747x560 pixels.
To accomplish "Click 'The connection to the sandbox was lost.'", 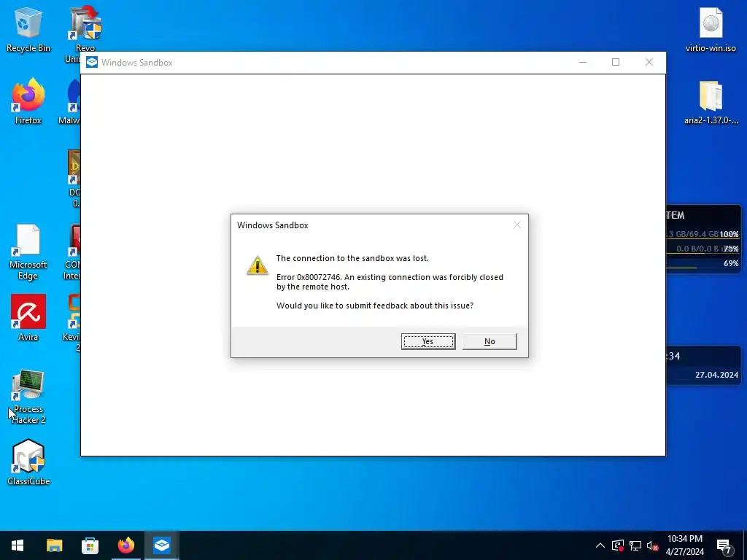I will [x=352, y=258].
